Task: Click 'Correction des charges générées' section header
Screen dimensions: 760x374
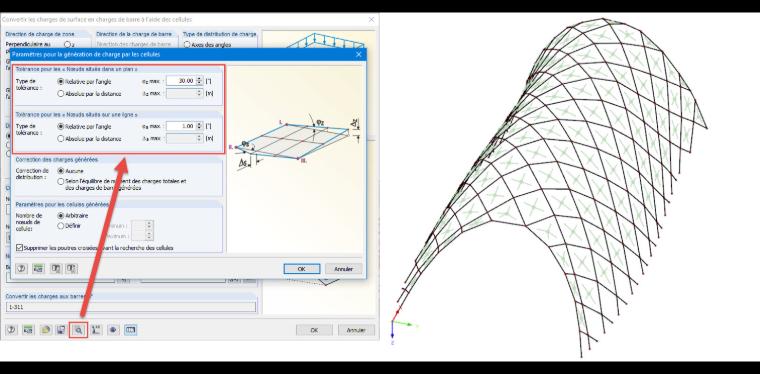Action: pos(57,159)
